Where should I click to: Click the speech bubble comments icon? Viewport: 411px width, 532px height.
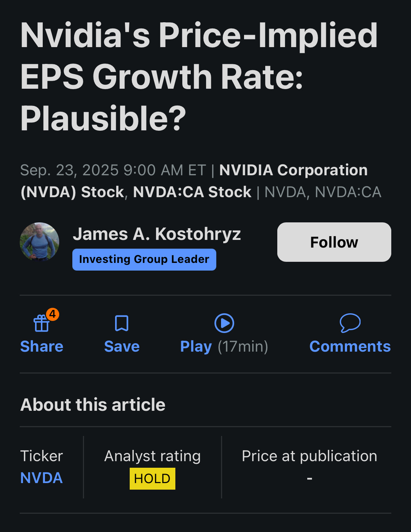(x=350, y=323)
